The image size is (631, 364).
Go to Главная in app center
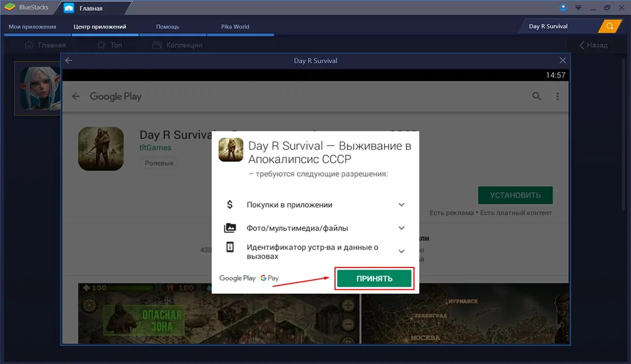[45, 45]
